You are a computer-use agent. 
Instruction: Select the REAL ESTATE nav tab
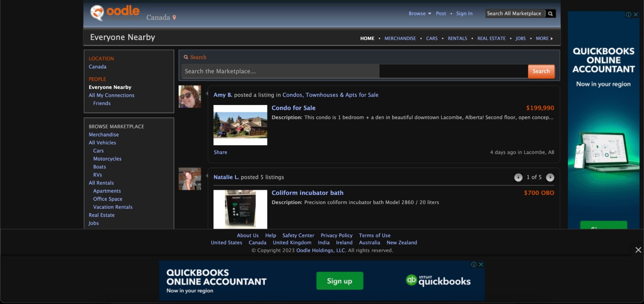491,38
